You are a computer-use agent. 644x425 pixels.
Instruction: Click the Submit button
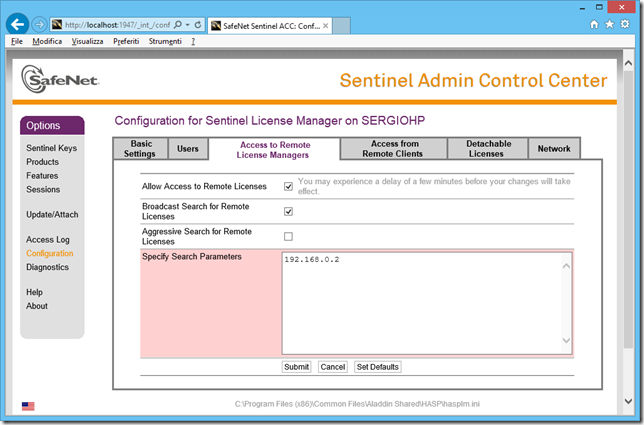click(296, 367)
